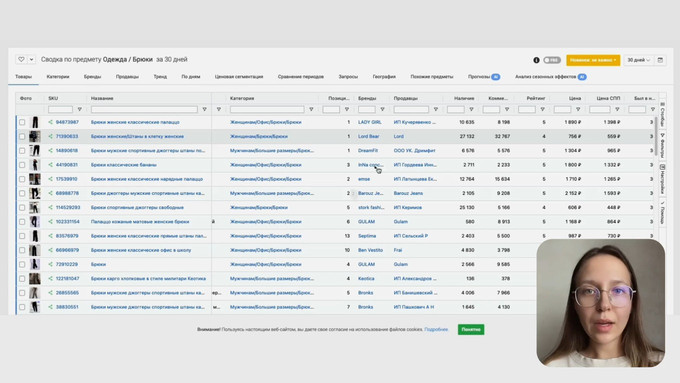Open the Lord Bear brand link

[369, 137]
